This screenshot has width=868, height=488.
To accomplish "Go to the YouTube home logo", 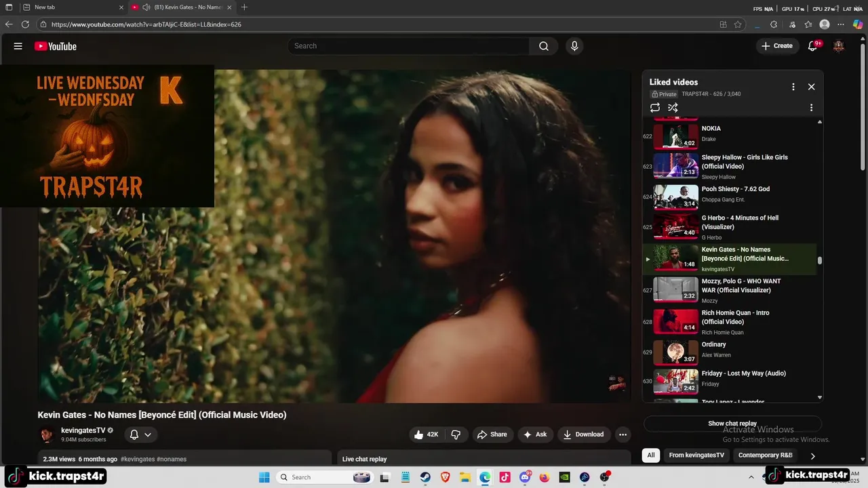I will (x=56, y=46).
